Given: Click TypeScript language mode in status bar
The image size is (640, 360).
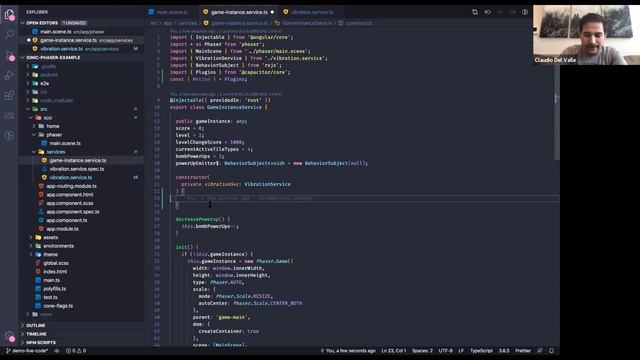Looking at the screenshot, I should (x=481, y=351).
